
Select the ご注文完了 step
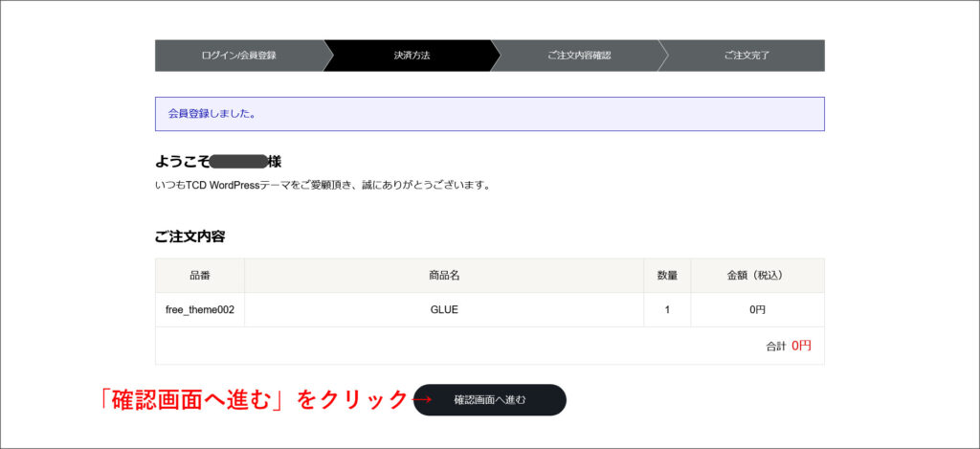pyautogui.click(x=746, y=56)
